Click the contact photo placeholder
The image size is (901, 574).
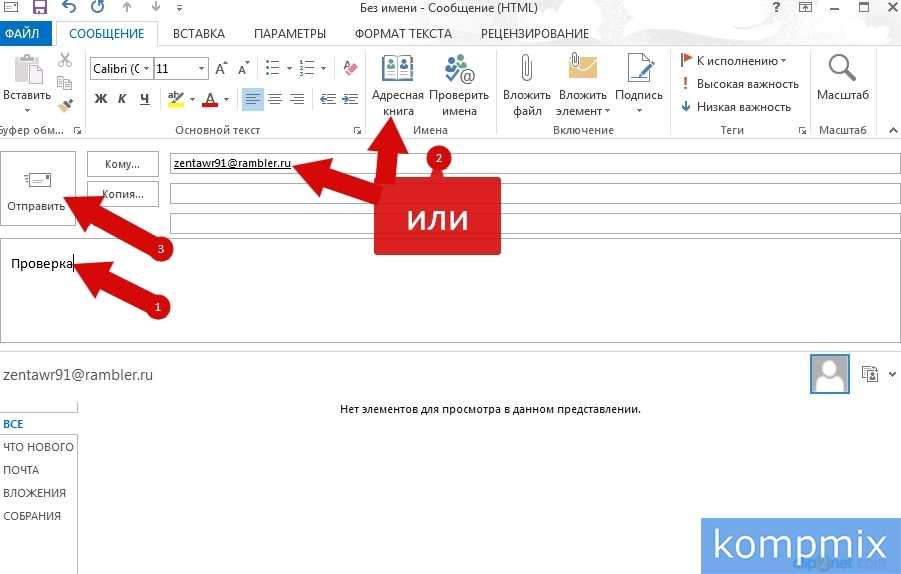[x=829, y=374]
